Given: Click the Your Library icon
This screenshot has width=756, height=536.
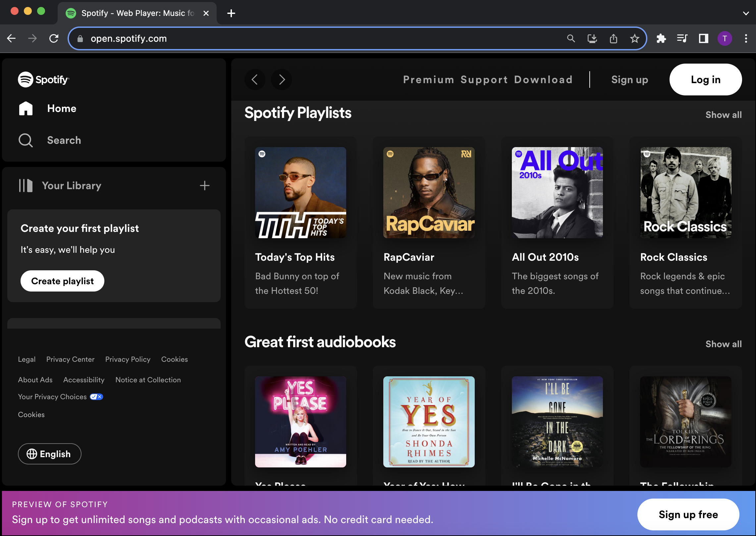Looking at the screenshot, I should pos(26,186).
